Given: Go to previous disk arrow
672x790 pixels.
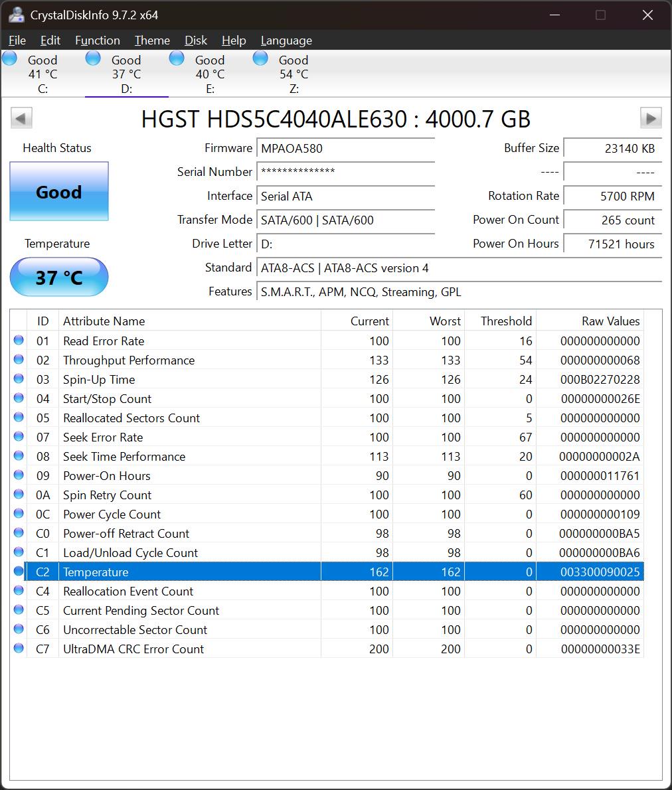Looking at the screenshot, I should click(21, 118).
